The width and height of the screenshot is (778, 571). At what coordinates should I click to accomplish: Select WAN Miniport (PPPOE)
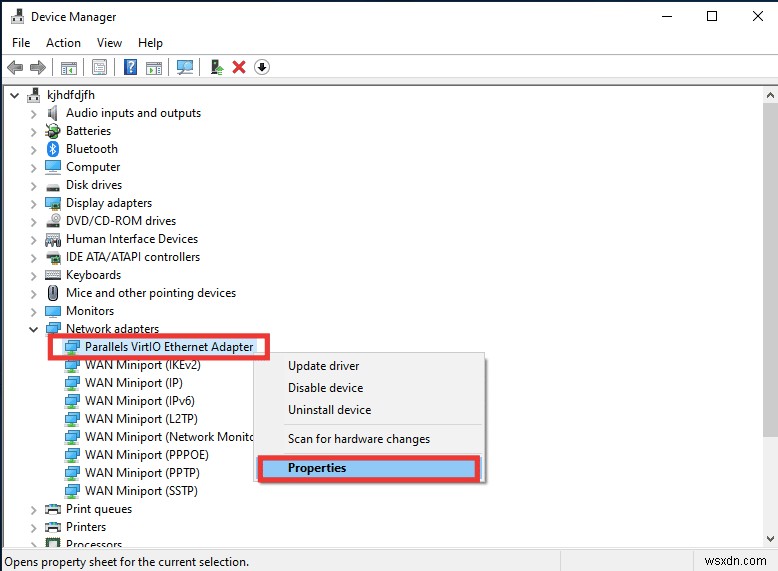pos(147,455)
